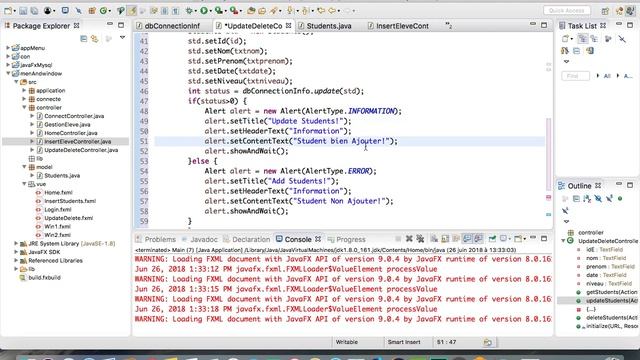Open Display Selected Console dropdown
640x360 pixels.
tap(505, 239)
